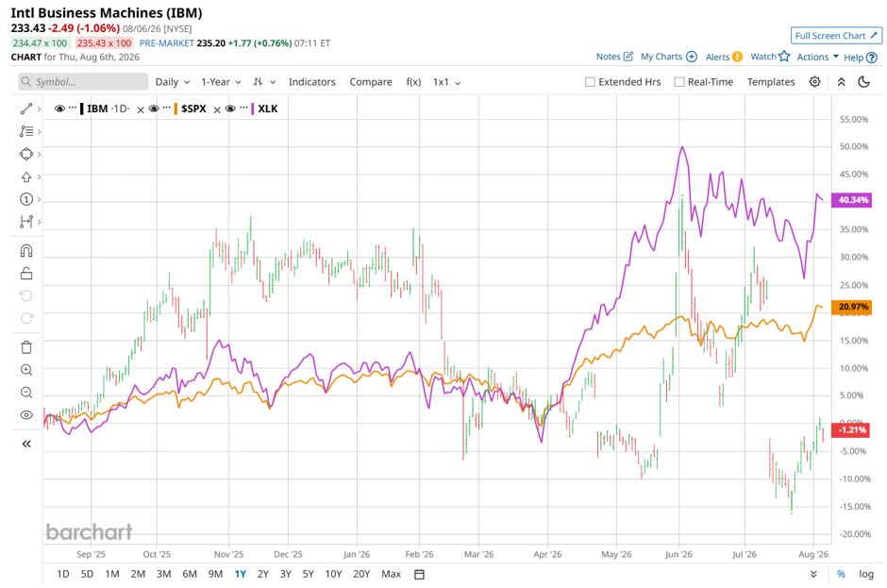Viewport: 887px width, 588px height.
Task: Select the 3M range tab
Action: pyautogui.click(x=163, y=574)
